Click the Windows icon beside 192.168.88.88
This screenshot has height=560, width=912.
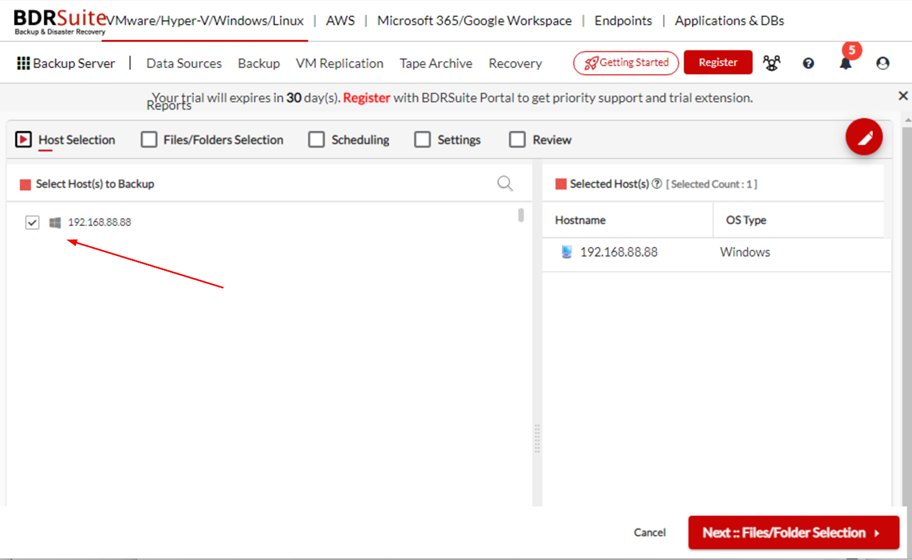(55, 222)
